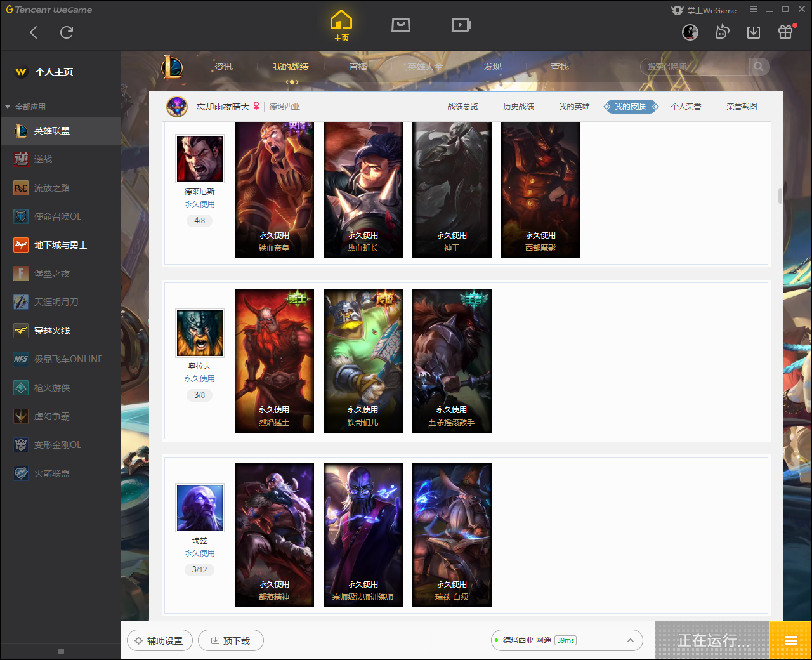
Task: Select 枪火游侠 in sidebar
Action: pyautogui.click(x=61, y=388)
